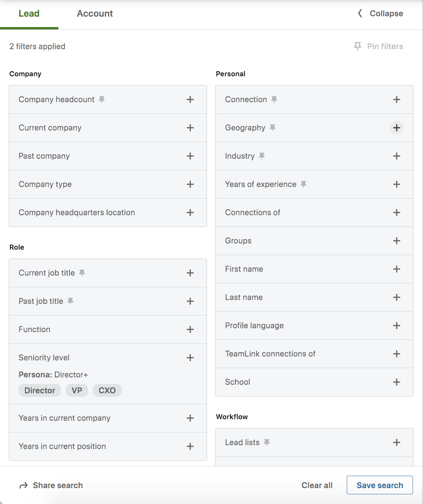Screen dimensions: 423x504
Task: Click the Share search arrow icon
Action: (24, 485)
